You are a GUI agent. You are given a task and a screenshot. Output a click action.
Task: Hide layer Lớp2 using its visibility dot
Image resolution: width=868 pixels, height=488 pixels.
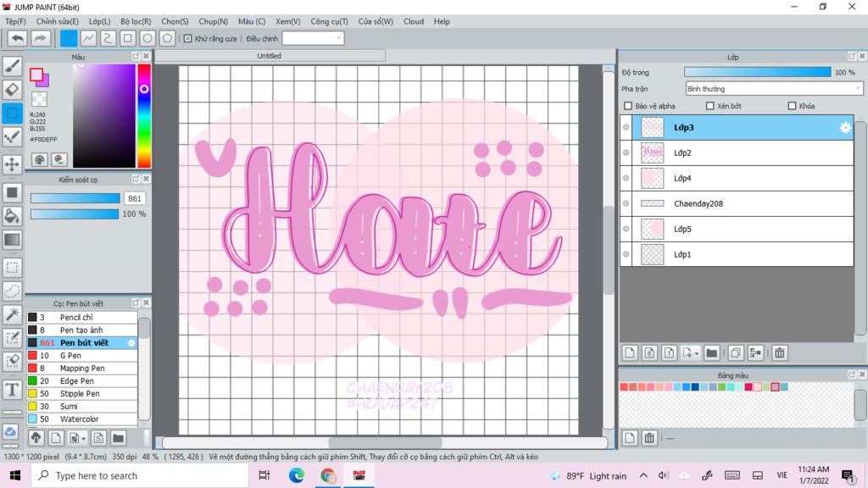[626, 153]
